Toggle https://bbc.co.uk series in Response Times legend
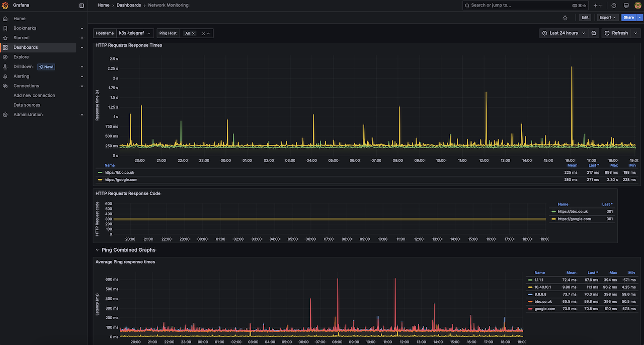This screenshot has height=345, width=644. 119,172
